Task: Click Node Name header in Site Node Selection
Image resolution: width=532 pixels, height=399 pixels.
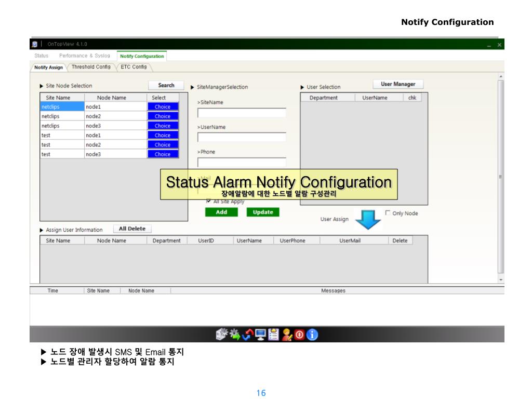Action: (x=115, y=97)
